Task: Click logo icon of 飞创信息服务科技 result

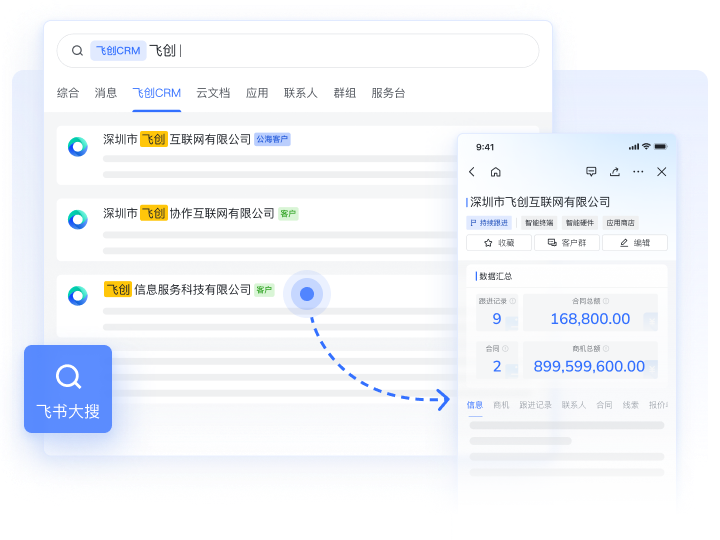Action: coord(78,296)
